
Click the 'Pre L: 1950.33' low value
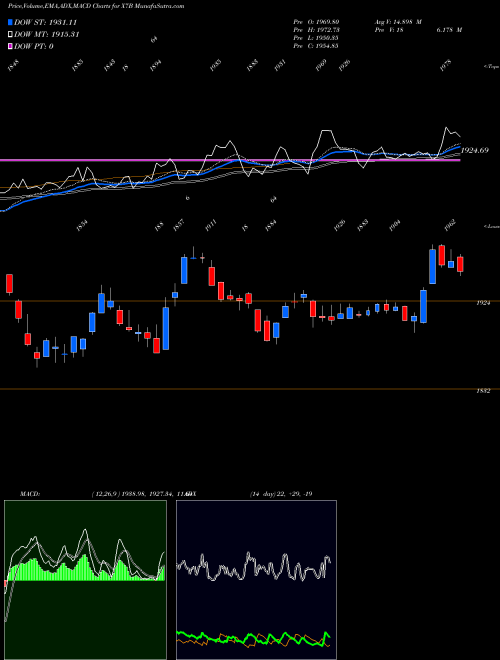point(316,38)
